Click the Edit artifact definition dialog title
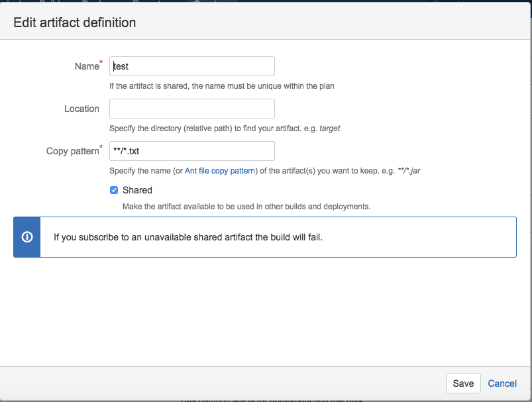 coord(75,23)
